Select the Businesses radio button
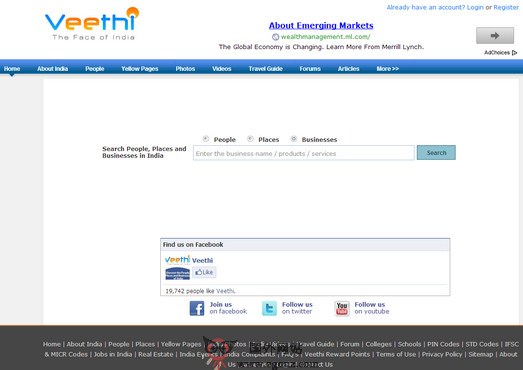Image resolution: width=523 pixels, height=370 pixels. [x=294, y=138]
